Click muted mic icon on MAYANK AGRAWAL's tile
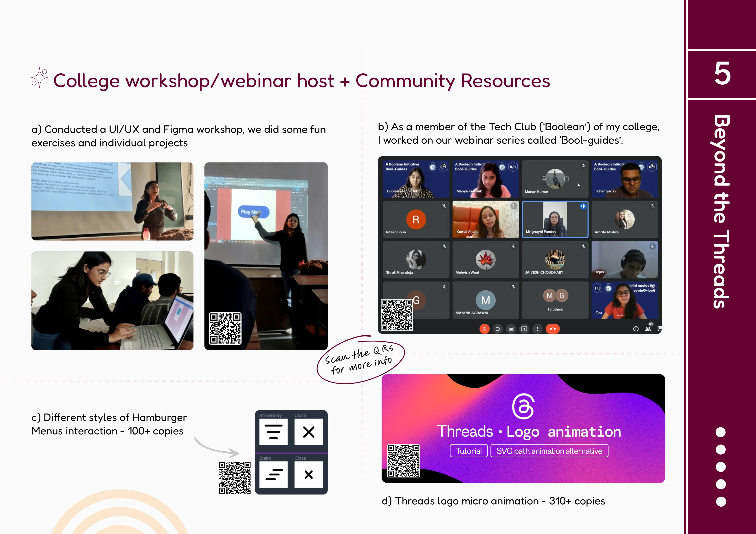Image resolution: width=756 pixels, height=534 pixels. (x=513, y=287)
